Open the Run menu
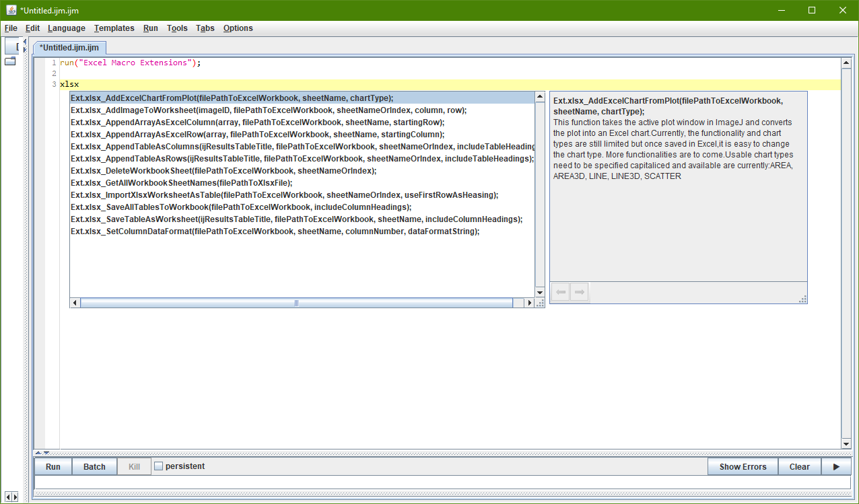This screenshot has width=859, height=504. point(151,28)
